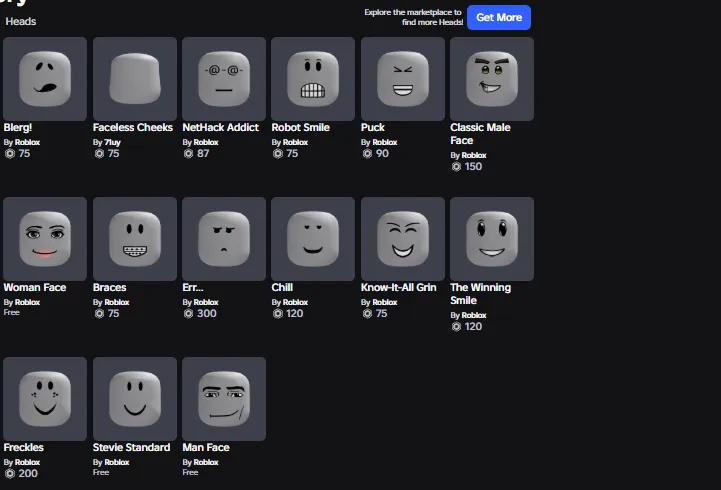Viewport: 721px width, 490px height.
Task: Pick the NetHack Addict head thumbnail
Action: [224, 79]
